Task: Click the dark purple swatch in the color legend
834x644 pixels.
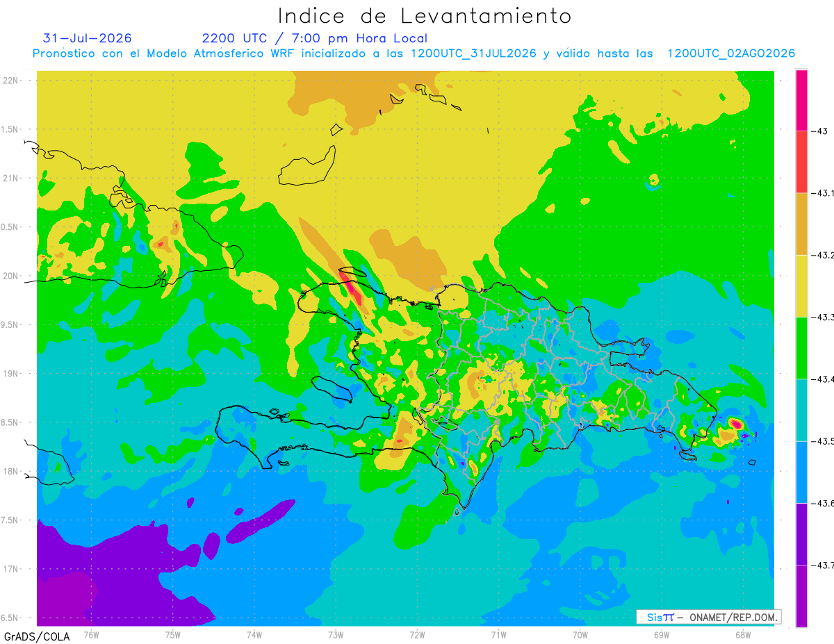Action: (801, 534)
